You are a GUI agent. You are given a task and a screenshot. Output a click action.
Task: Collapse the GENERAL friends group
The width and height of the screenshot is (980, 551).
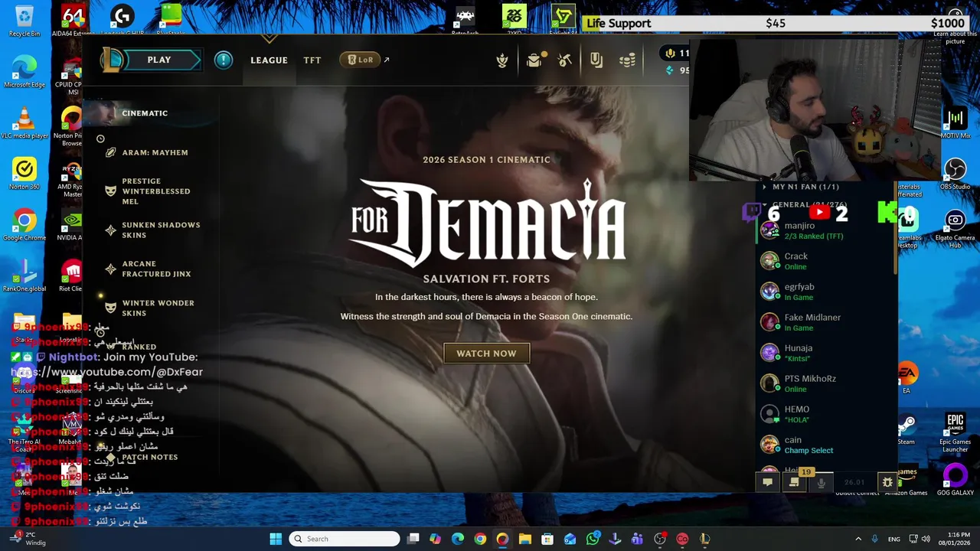coord(809,205)
